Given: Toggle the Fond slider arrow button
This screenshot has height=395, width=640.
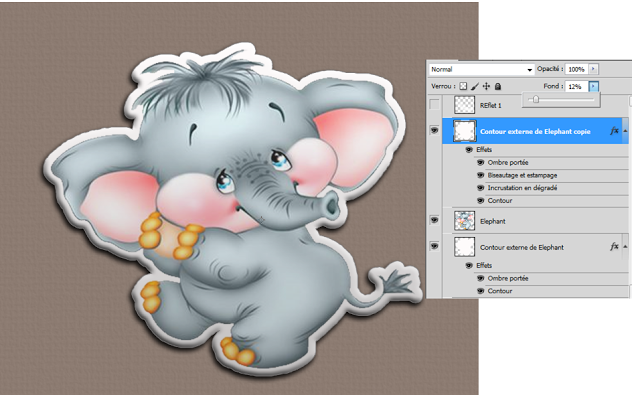Looking at the screenshot, I should [593, 87].
